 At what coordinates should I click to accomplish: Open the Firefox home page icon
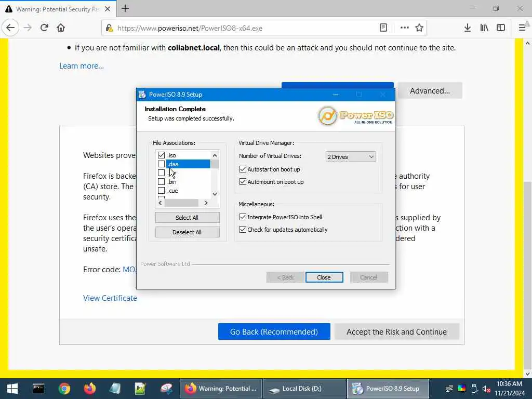coord(61,28)
